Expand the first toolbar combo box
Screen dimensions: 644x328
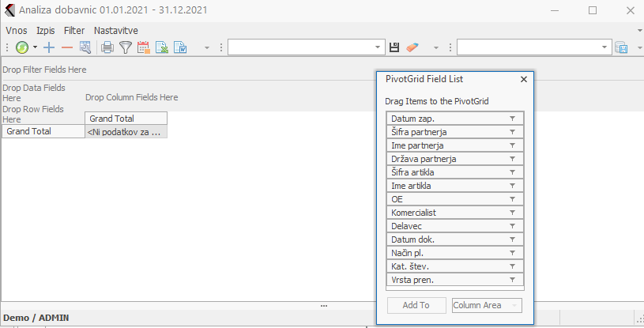click(x=377, y=48)
